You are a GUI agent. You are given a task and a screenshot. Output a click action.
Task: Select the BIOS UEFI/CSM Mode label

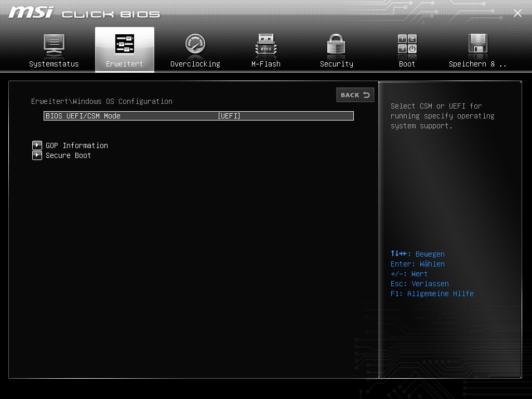[83, 116]
